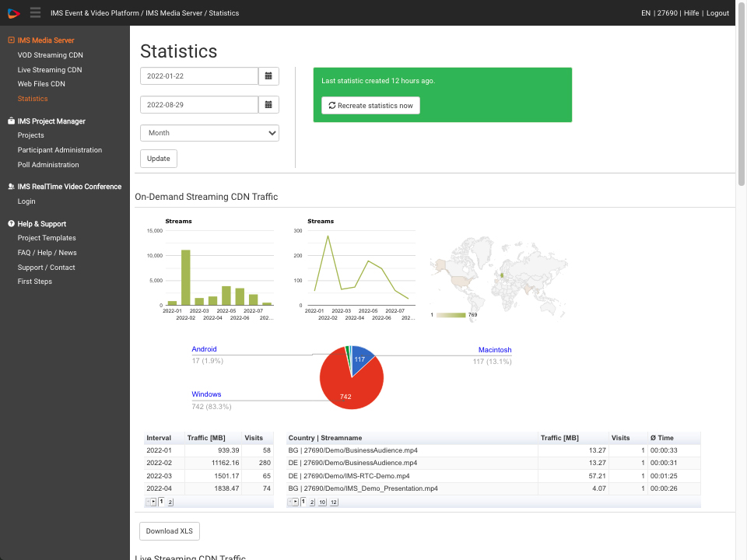
Task: Click the Help & Support section icon
Action: pos(11,223)
